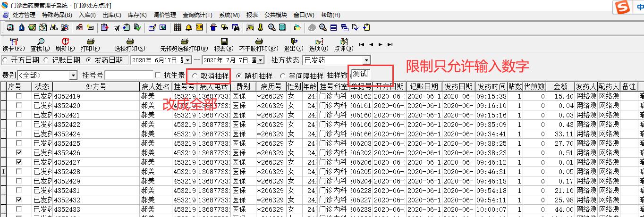Viewport: 644px width, 217px height.
Task: Click the 金额 column header
Action: click(x=560, y=87)
